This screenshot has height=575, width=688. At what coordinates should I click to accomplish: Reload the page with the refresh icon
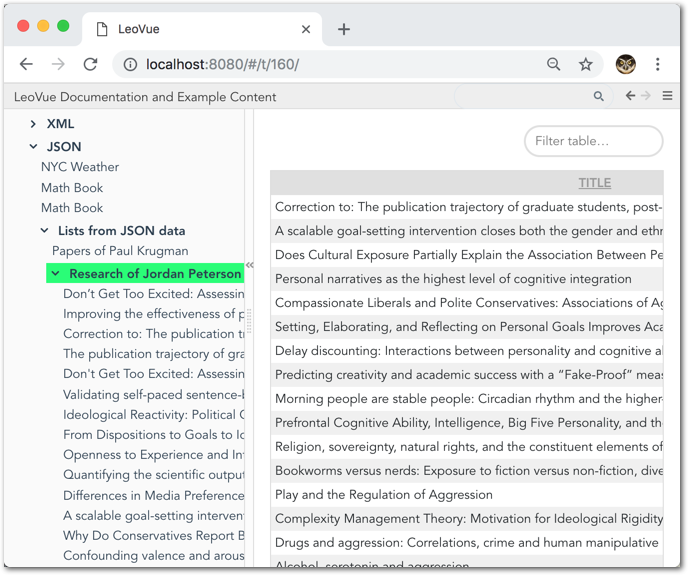[x=90, y=65]
